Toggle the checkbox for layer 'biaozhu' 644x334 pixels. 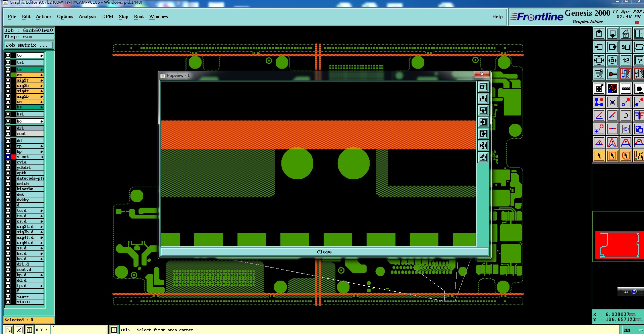tap(8, 189)
